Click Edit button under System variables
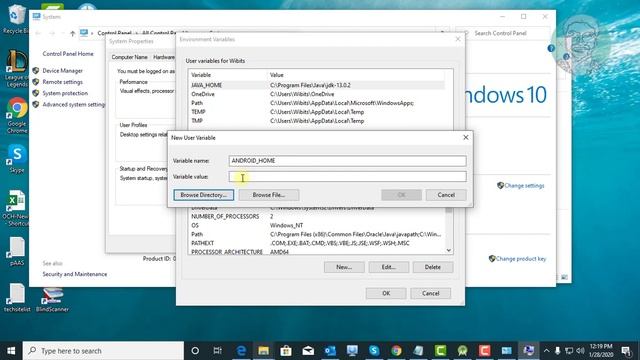Image resolution: width=640 pixels, height=360 pixels. pyautogui.click(x=389, y=267)
